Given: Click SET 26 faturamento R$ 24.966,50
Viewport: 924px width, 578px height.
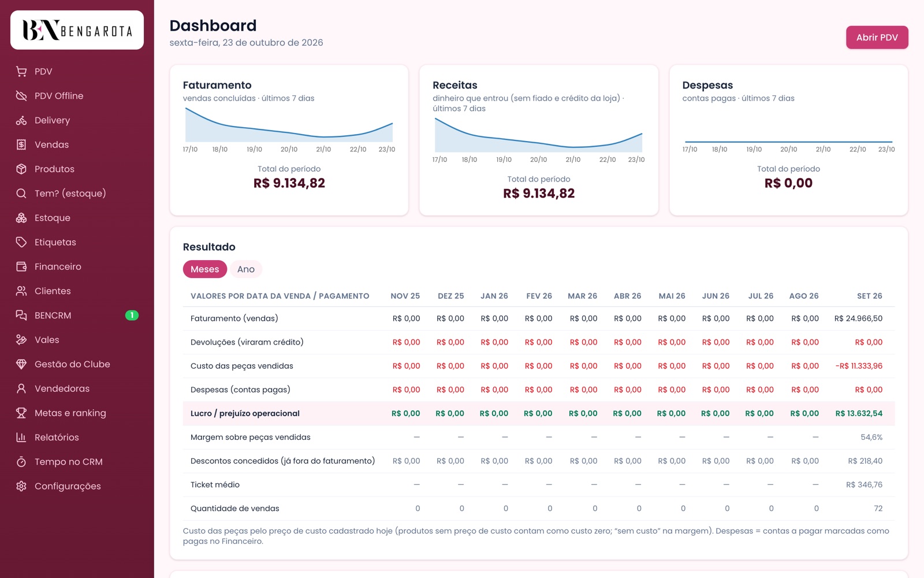Looking at the screenshot, I should (x=858, y=318).
